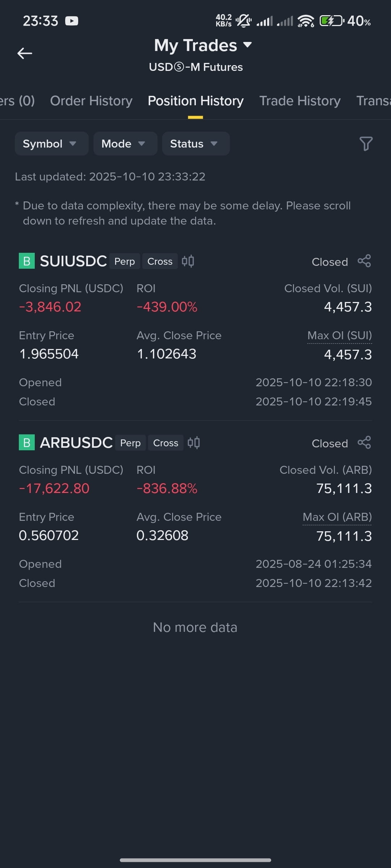Select the -836.88% ROI value
391x868 pixels.
tap(167, 489)
